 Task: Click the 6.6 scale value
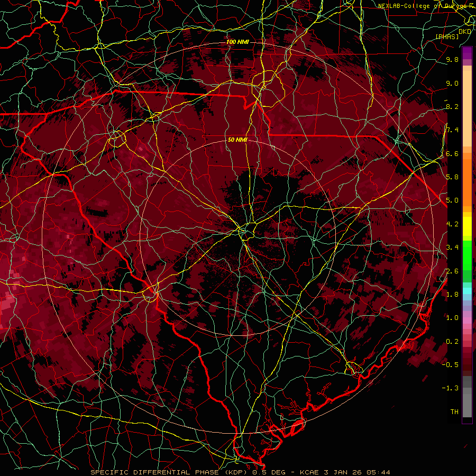click(x=452, y=154)
